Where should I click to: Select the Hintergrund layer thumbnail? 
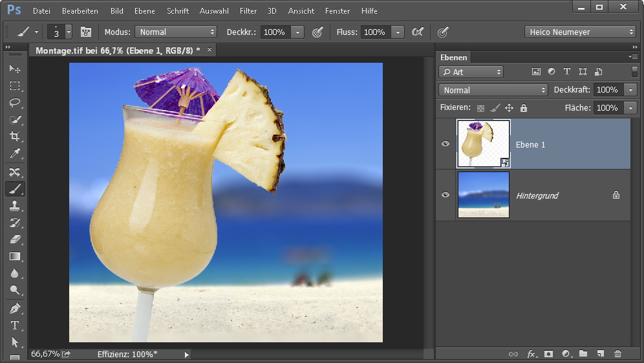click(x=483, y=195)
